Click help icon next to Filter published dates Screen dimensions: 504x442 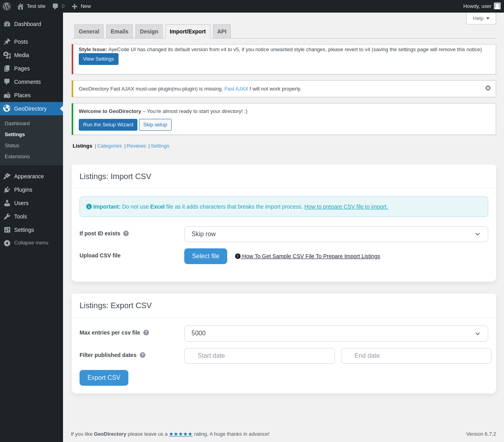pos(143,355)
